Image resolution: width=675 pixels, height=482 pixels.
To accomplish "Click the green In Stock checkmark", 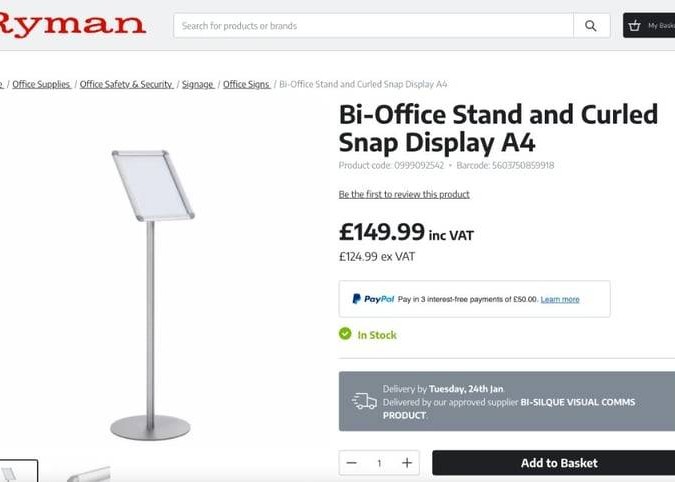I will [345, 334].
